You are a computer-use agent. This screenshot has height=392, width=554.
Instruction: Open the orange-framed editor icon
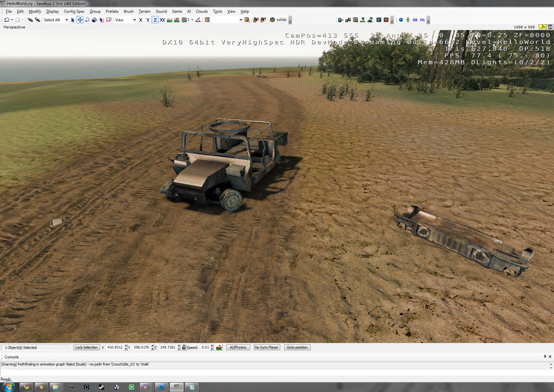coord(386,20)
